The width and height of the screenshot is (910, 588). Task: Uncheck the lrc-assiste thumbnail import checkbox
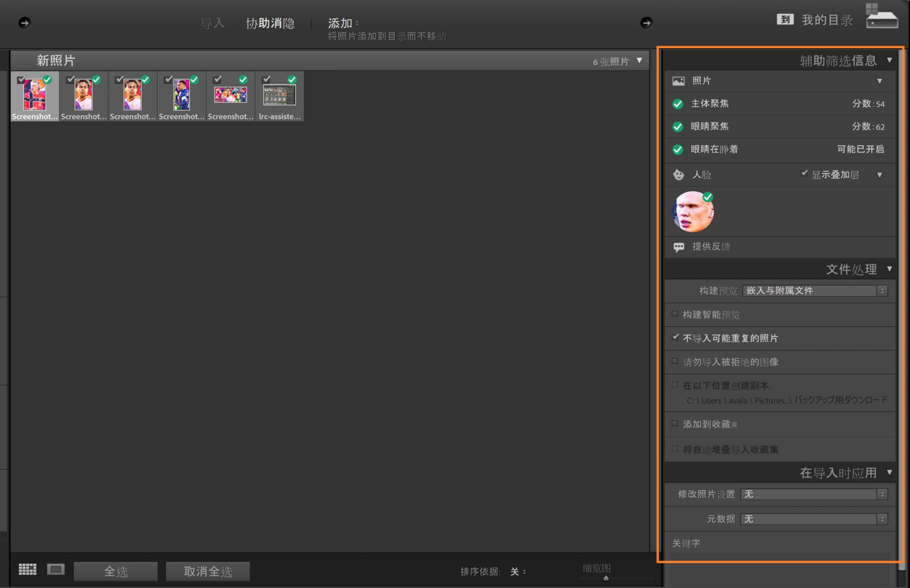[266, 80]
